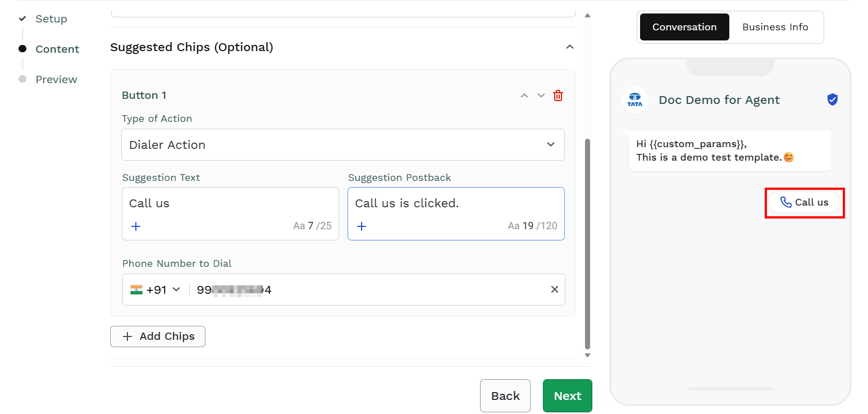Click the Add Chips button
Viewport: 868px width, 414px height.
click(158, 336)
